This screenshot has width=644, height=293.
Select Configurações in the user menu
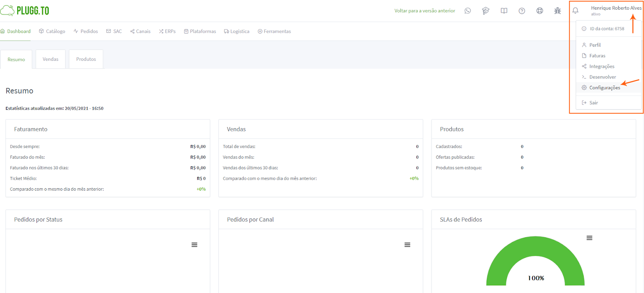[x=604, y=88]
